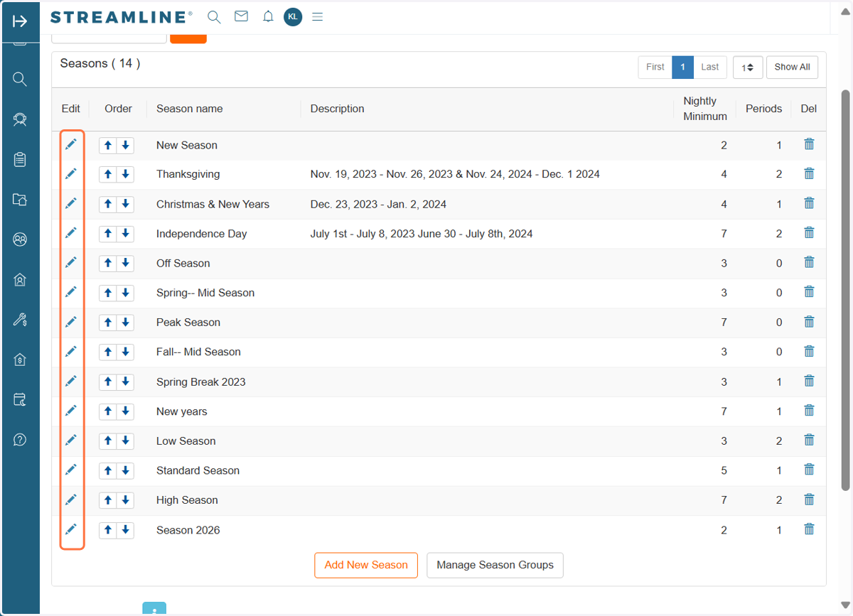Select the Independence Day name
The width and height of the screenshot is (853, 616).
point(202,234)
